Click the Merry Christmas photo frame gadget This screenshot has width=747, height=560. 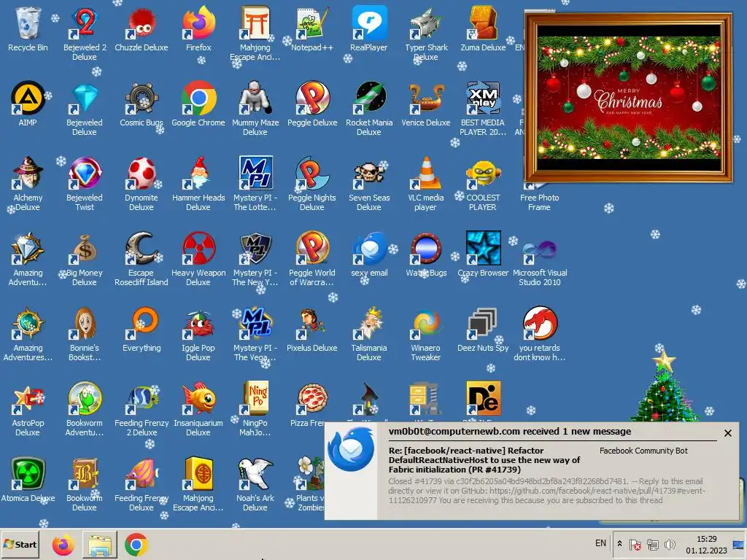pyautogui.click(x=628, y=98)
